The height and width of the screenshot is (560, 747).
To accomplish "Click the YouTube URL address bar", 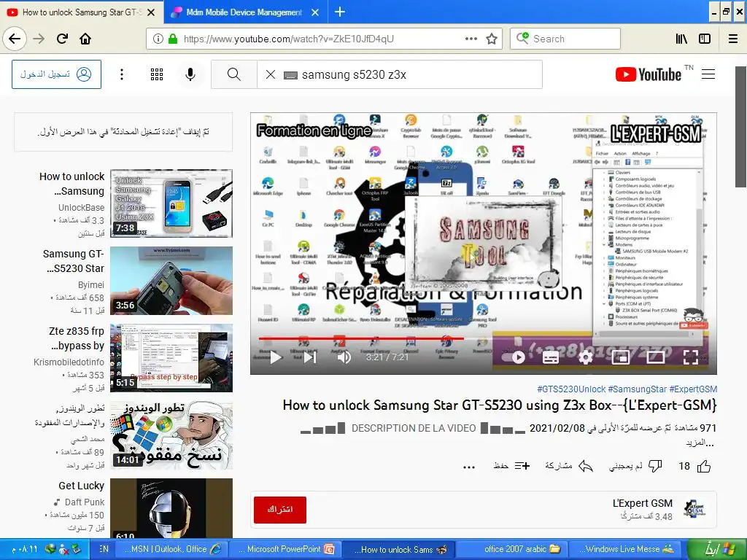I will [x=324, y=39].
